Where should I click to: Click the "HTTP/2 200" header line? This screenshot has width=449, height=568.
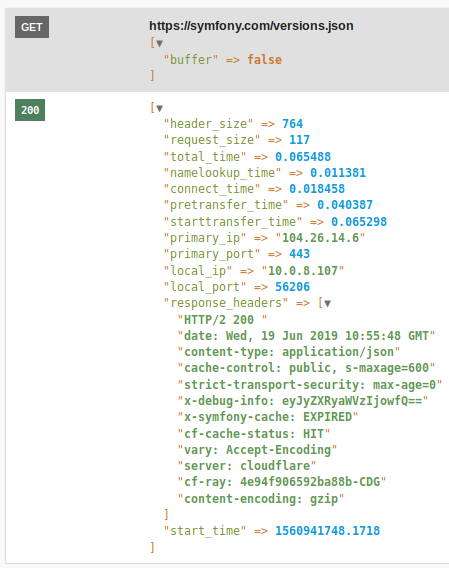[222, 320]
